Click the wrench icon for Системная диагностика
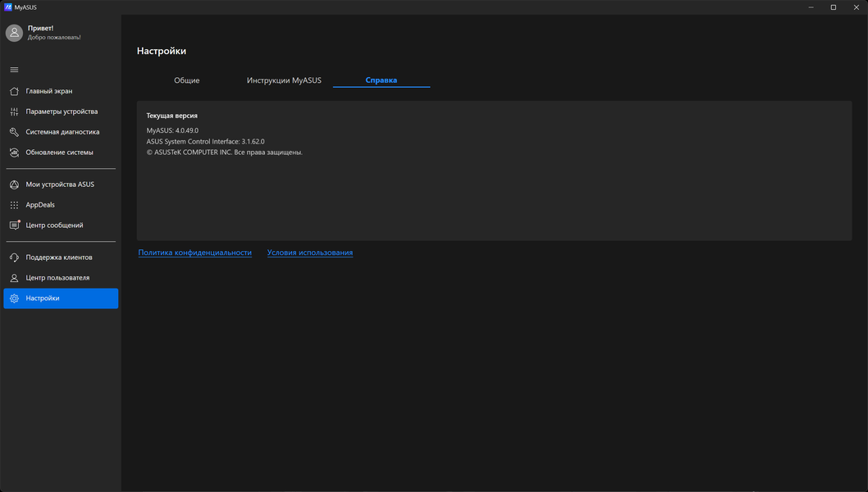Viewport: 868px width, 492px height. point(15,132)
